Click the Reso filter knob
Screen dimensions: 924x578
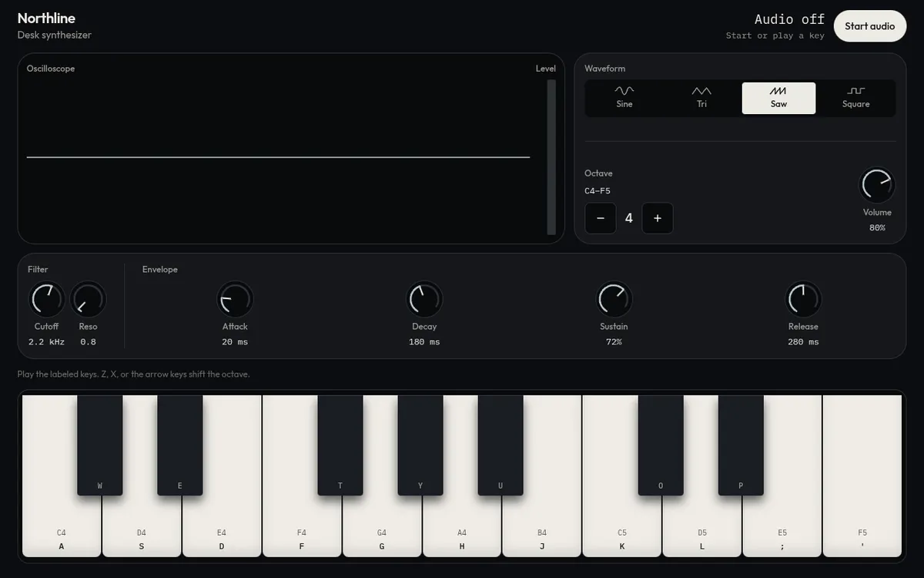tap(88, 300)
